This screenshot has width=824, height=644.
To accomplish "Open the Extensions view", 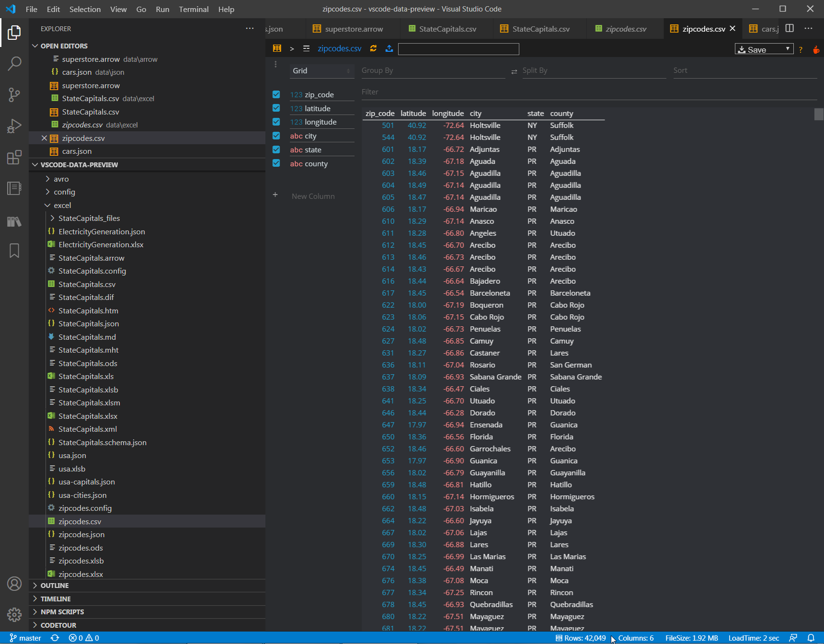I will click(x=14, y=157).
